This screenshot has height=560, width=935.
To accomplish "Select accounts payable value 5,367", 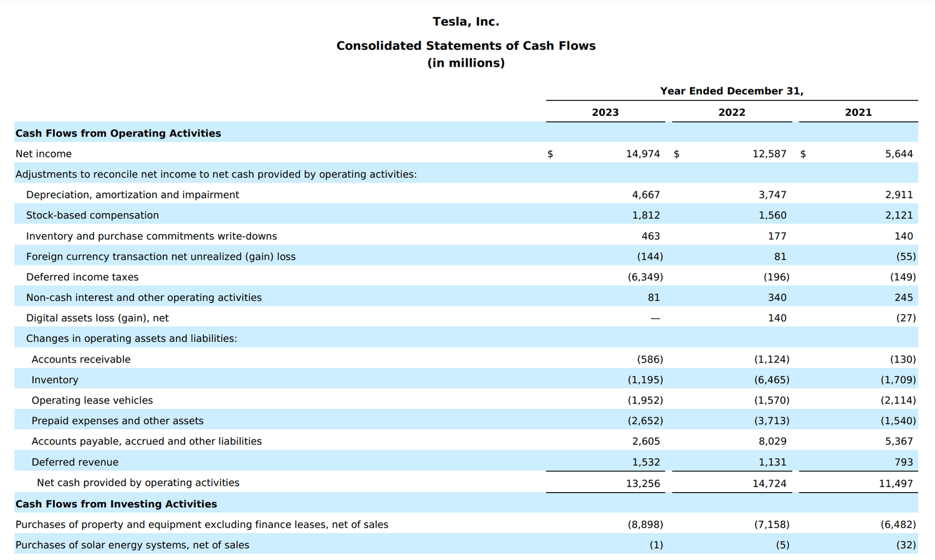I will 899,442.
